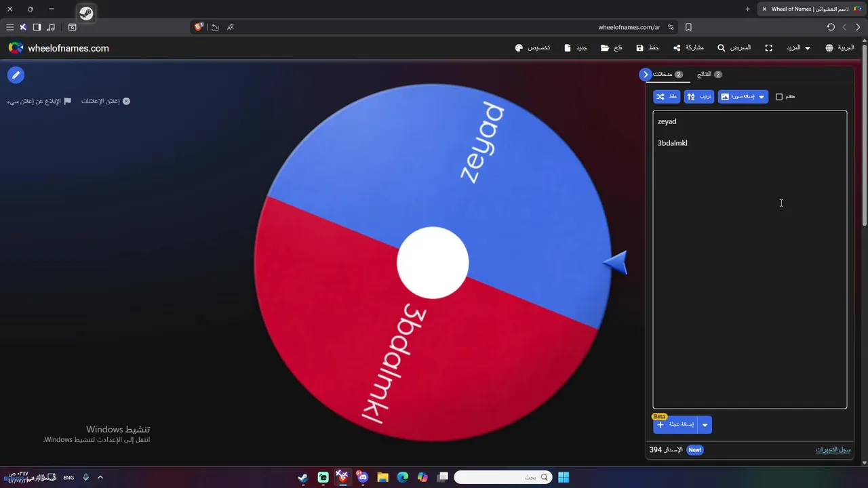Screen dimensions: 868x488
Task: Open the browser hamburger menu
Action: tap(9, 27)
